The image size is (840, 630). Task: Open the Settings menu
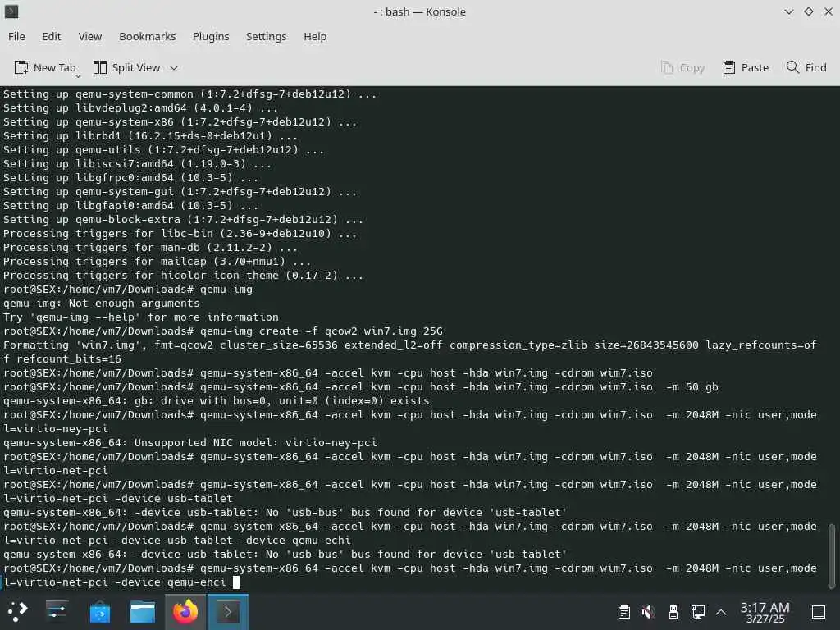tap(267, 36)
